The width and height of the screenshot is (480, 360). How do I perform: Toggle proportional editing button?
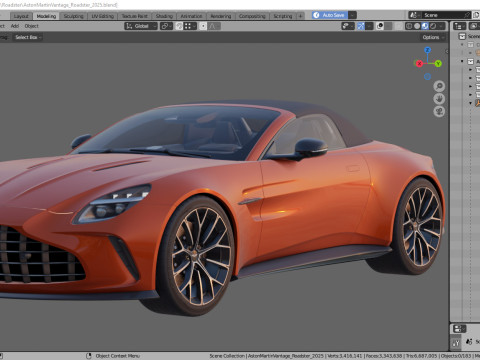tap(203, 26)
